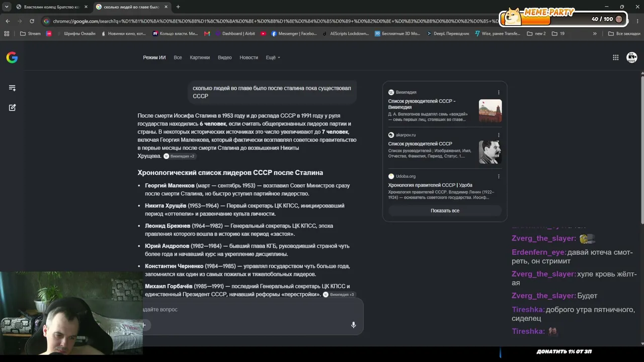Open Список руководителей СССР - Википедия link

(422, 104)
